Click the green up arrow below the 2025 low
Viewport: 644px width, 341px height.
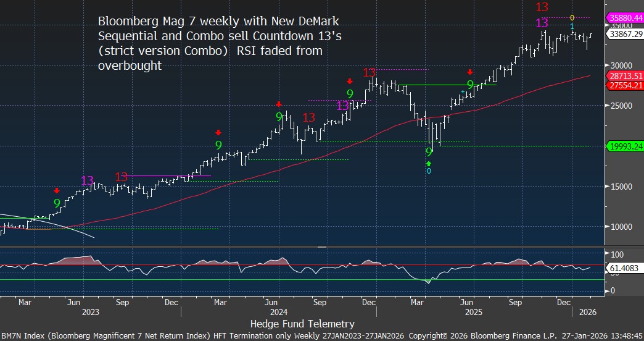click(429, 163)
